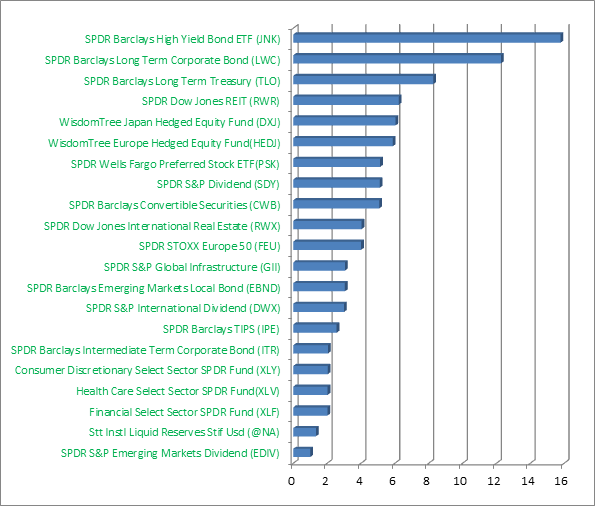
Task: Click the SPDR Barclays Convertible Securities (CWB) label
Action: (x=175, y=205)
